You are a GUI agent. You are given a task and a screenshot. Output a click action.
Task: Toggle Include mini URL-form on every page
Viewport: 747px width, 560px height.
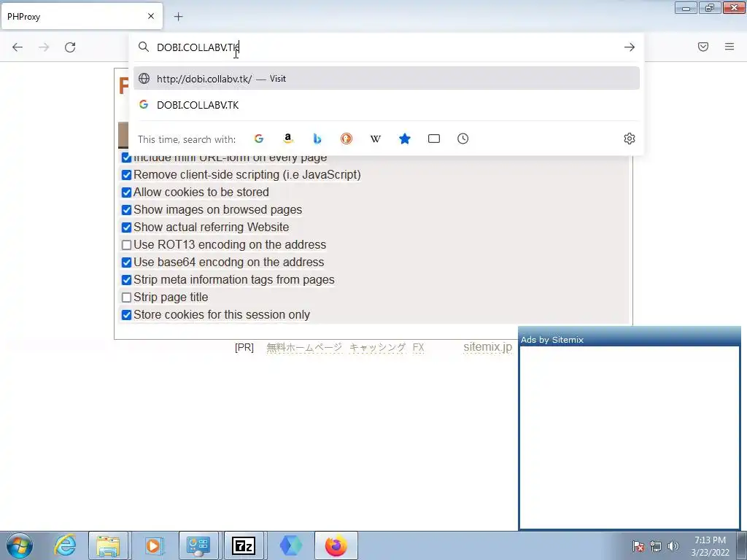(x=126, y=157)
